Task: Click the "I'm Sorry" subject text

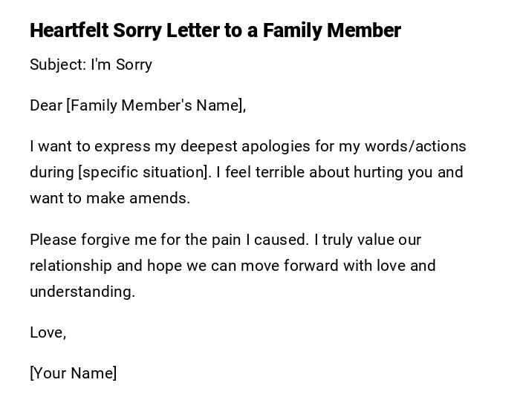Action: pos(121,65)
